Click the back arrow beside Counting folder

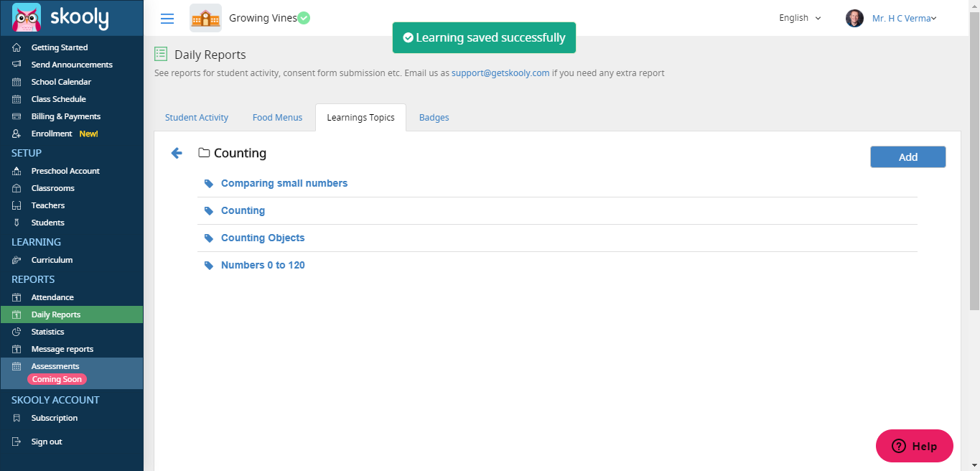pyautogui.click(x=177, y=153)
